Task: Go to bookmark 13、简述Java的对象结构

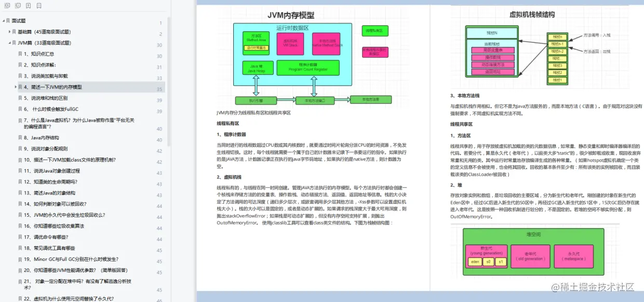Action: (x=49, y=193)
